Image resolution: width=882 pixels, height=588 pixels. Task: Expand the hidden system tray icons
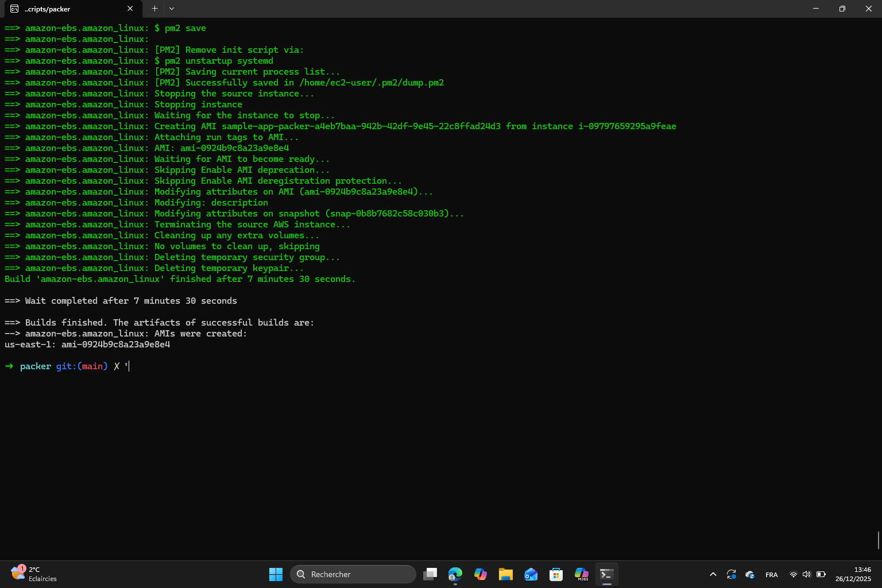click(x=713, y=574)
